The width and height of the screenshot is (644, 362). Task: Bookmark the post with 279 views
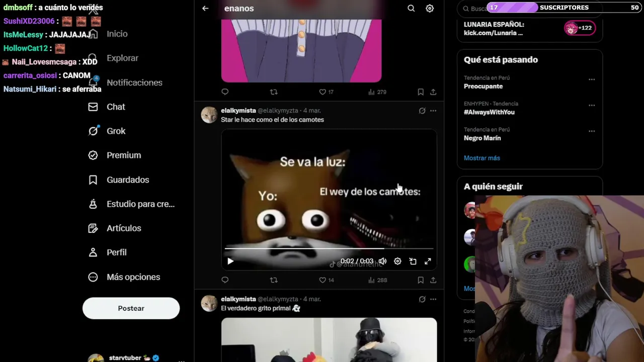(x=421, y=92)
